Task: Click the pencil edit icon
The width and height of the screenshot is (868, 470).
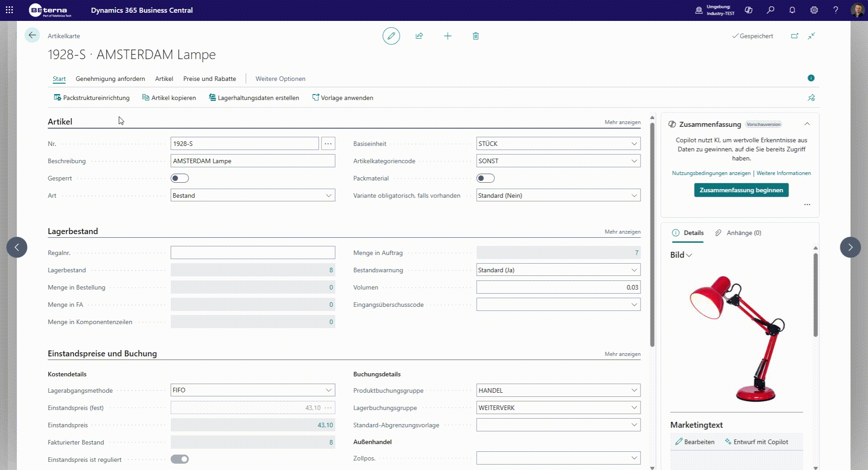Action: pos(391,36)
